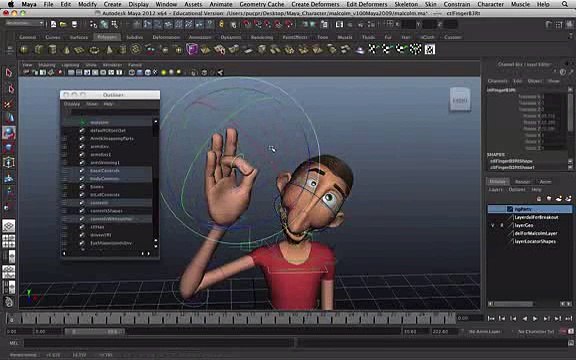
Task: Click the New Scene icon
Action: [x=54, y=24]
